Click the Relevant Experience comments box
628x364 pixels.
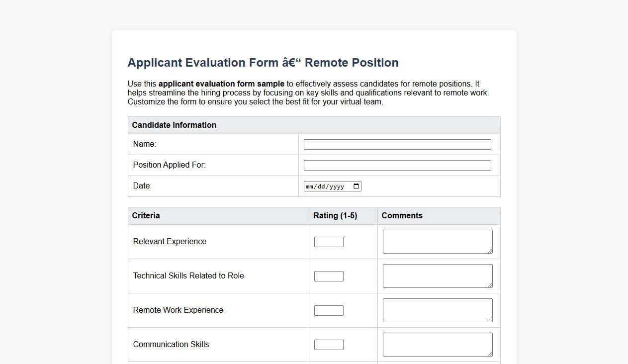pos(437,241)
